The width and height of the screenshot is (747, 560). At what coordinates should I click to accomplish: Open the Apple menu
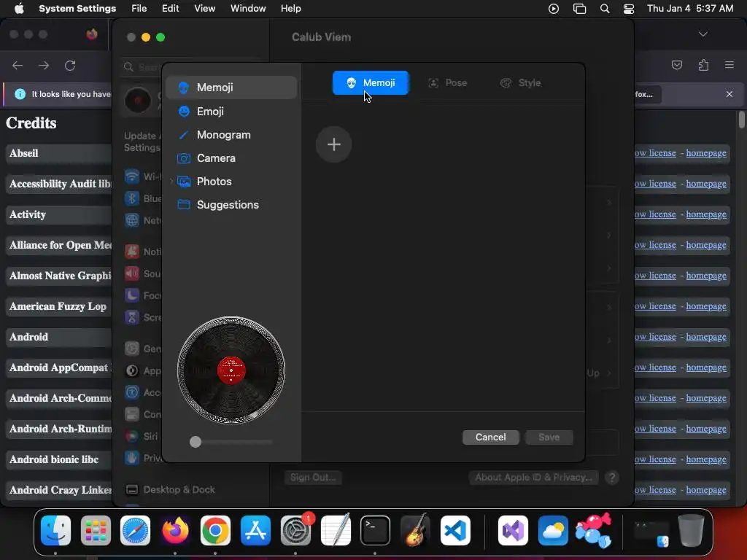[19, 8]
